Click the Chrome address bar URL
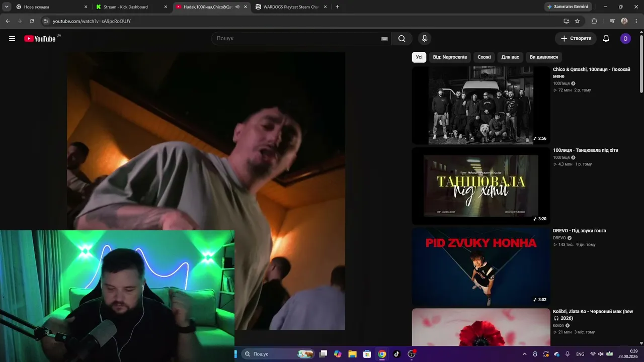This screenshot has width=644, height=362. (92, 21)
